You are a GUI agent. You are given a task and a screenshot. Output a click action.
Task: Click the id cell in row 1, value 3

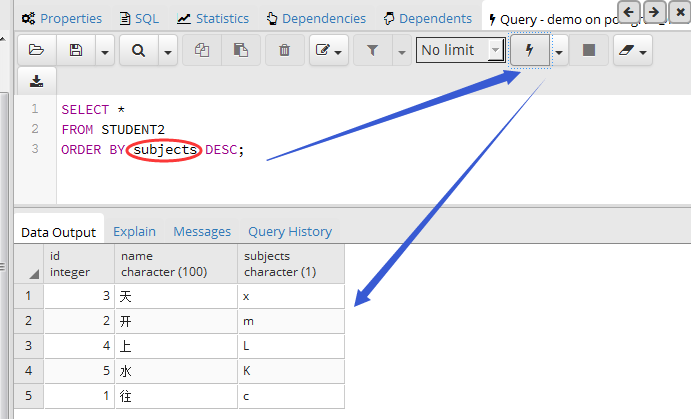[79, 296]
